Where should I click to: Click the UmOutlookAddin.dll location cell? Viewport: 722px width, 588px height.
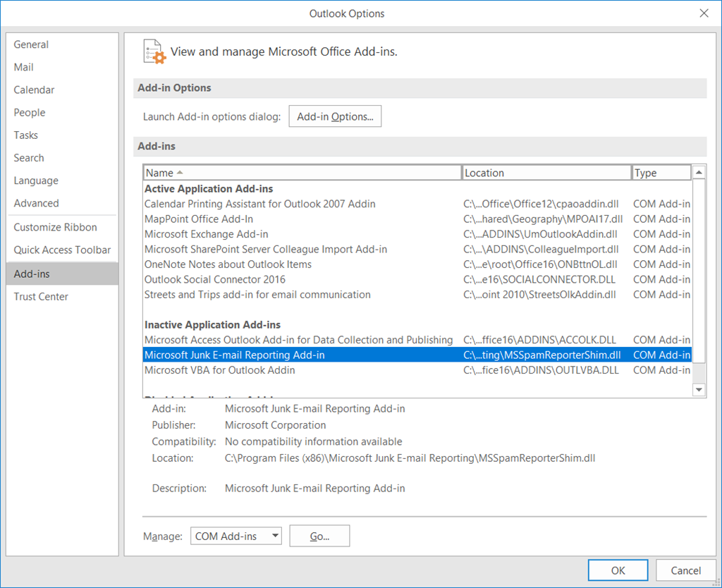[540, 234]
